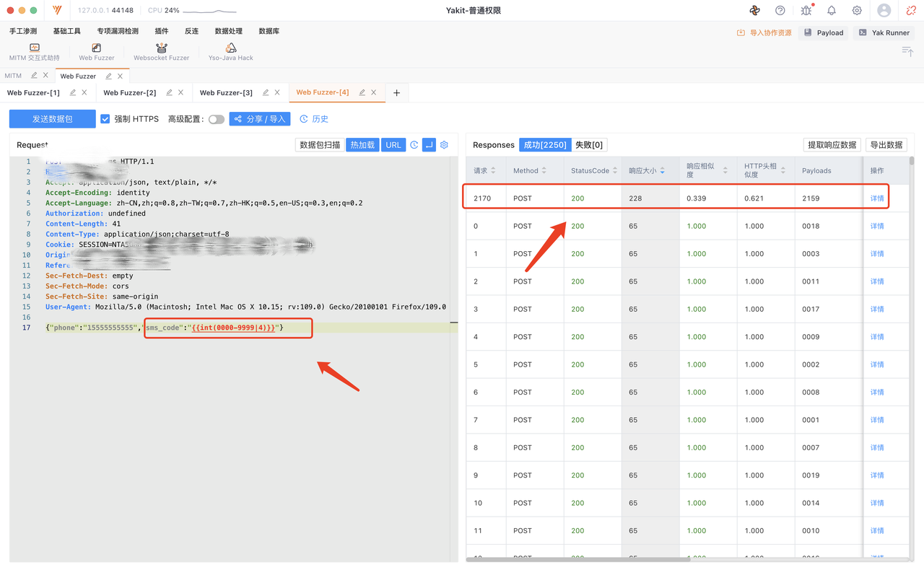Viewport: 924px width, 570px height.
Task: Add a new Web Fuzzer tab
Action: click(x=396, y=92)
